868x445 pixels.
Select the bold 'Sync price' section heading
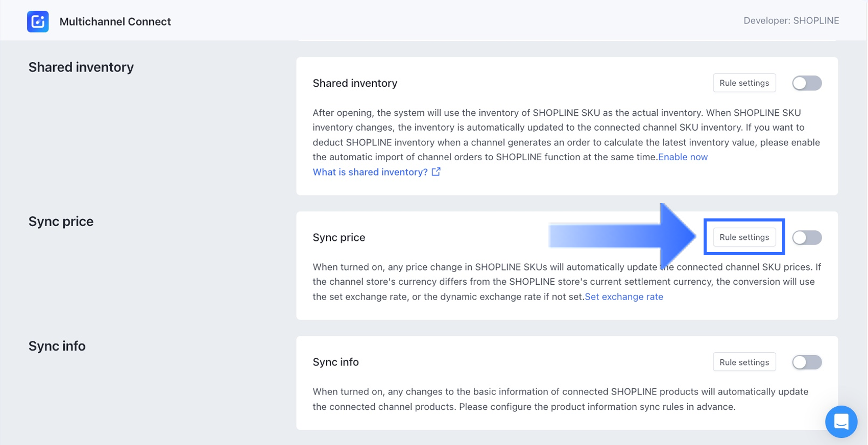point(61,221)
